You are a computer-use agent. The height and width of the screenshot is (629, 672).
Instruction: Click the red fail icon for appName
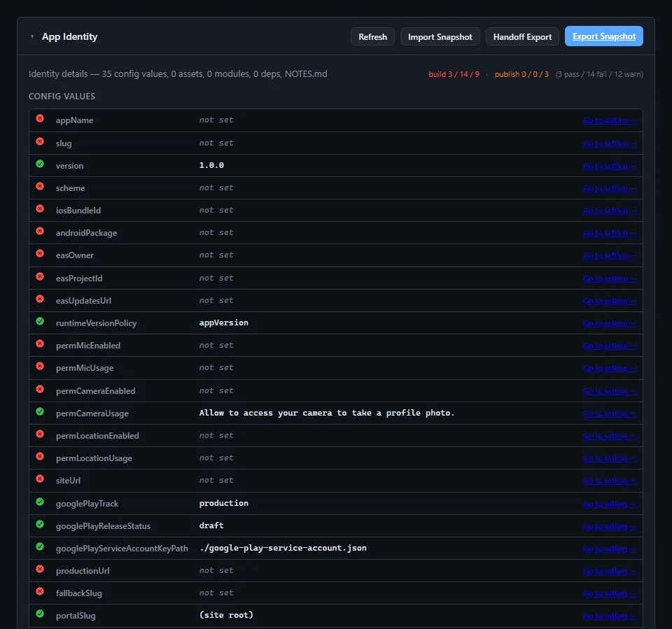[40, 119]
